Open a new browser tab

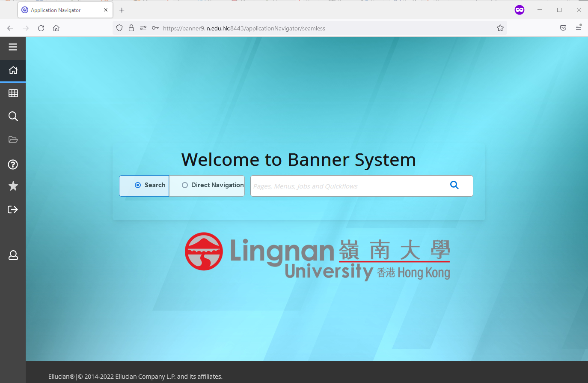pos(122,10)
